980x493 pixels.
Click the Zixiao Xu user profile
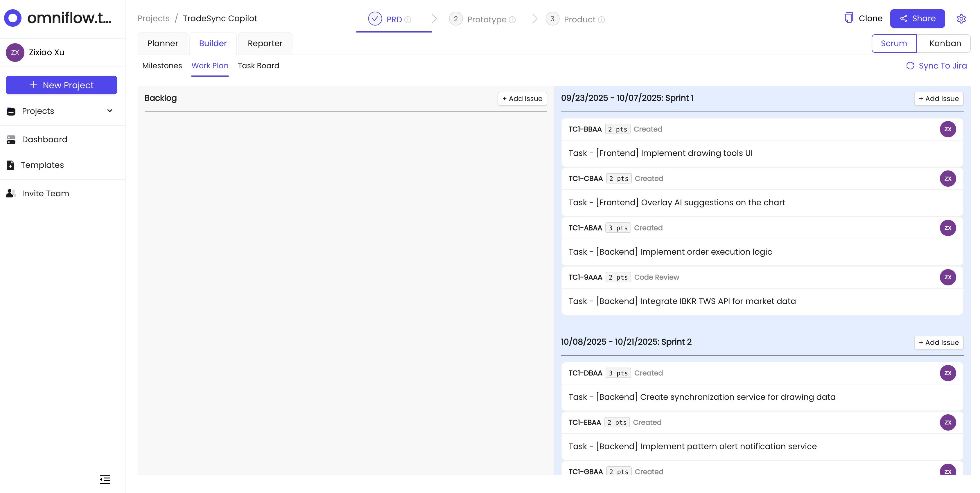(x=46, y=53)
